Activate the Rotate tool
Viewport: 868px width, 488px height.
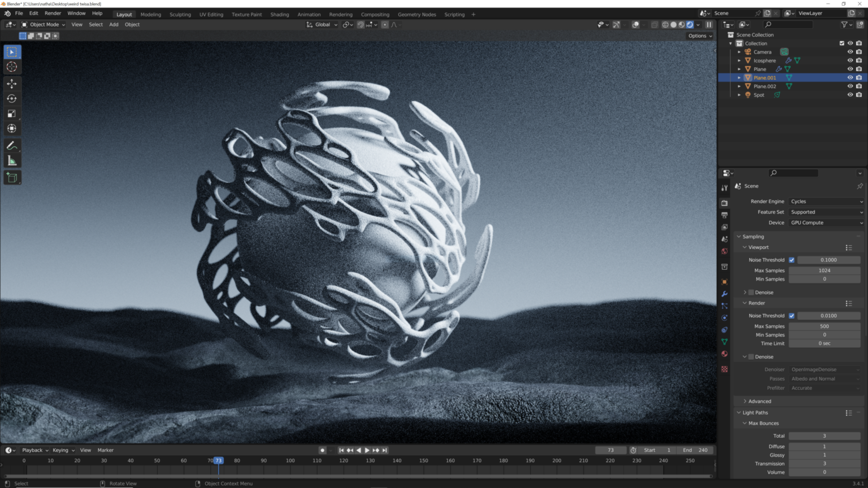(x=12, y=98)
